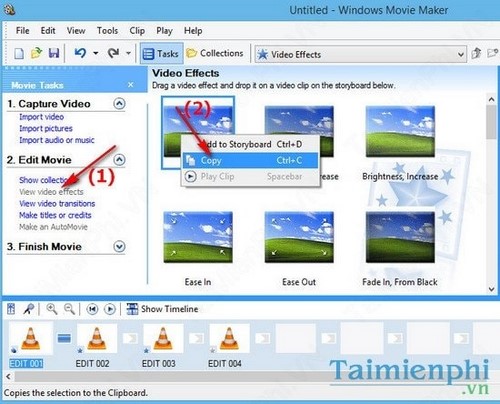Open the redo history dropdown arrow

[x=128, y=53]
